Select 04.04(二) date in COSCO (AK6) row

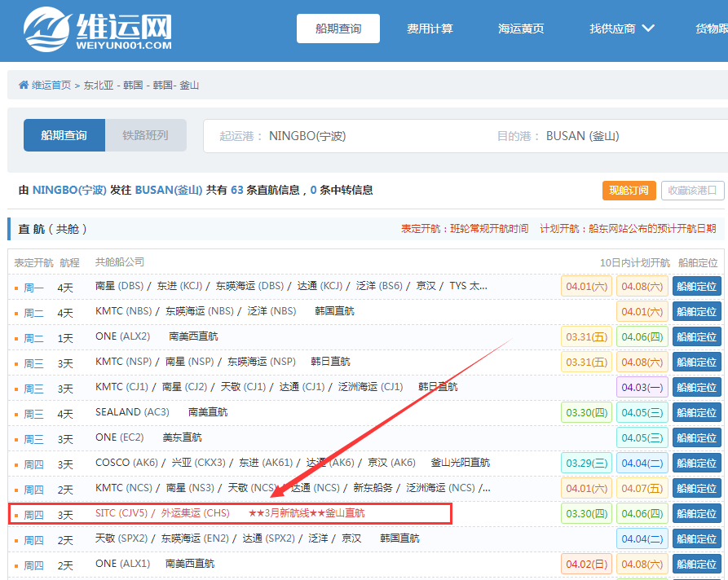(x=642, y=463)
